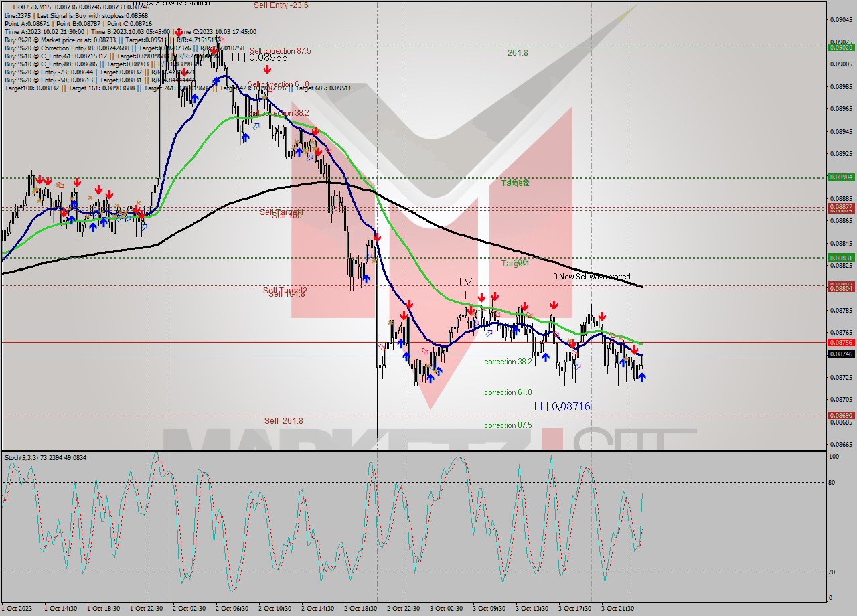Screen dimensions: 857x616
Task: Click the green 'correction 61.8' label
Action: point(508,392)
